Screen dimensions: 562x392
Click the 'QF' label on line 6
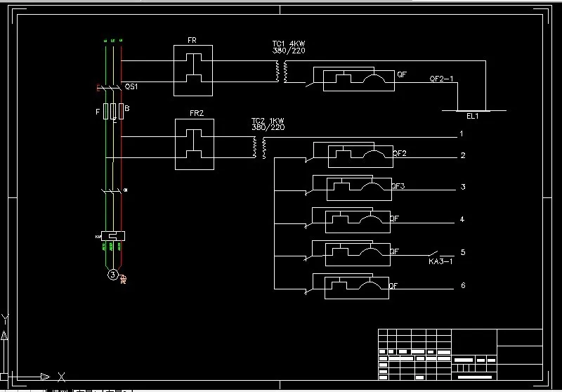tap(393, 286)
